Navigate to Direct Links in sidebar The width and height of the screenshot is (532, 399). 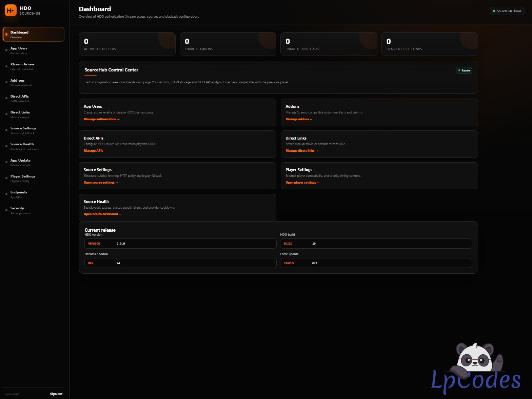coord(33,114)
